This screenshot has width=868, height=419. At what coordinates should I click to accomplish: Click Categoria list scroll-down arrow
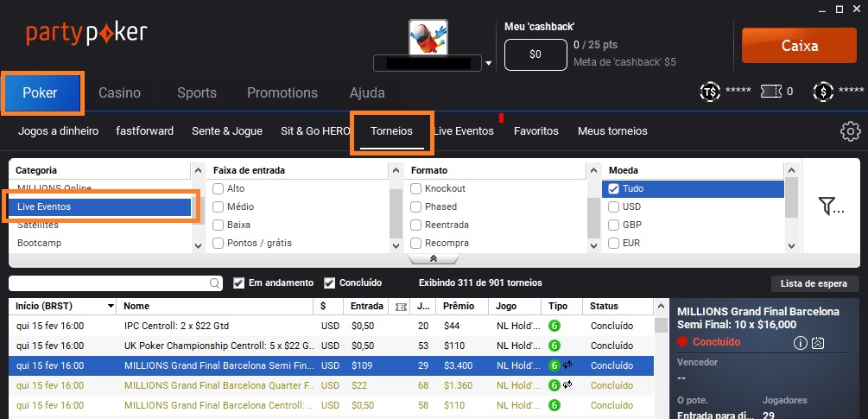(x=198, y=245)
